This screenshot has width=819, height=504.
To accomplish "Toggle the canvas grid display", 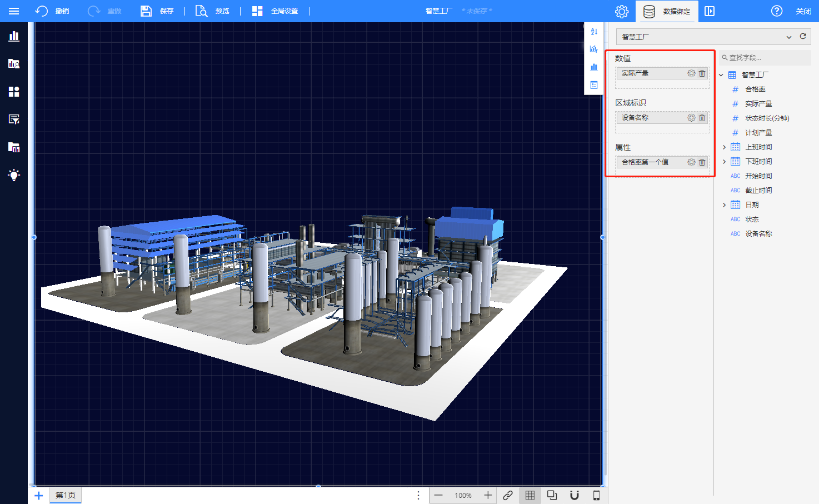I will (530, 495).
